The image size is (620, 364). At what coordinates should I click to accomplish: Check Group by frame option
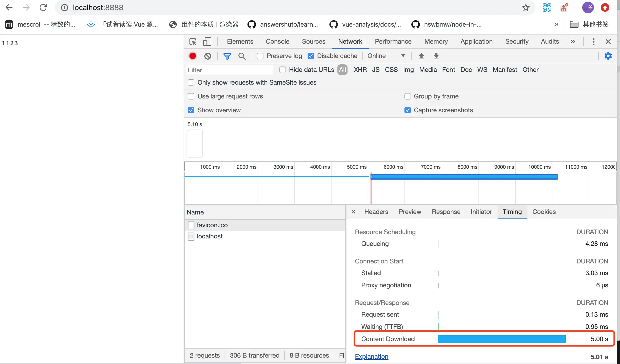point(408,96)
